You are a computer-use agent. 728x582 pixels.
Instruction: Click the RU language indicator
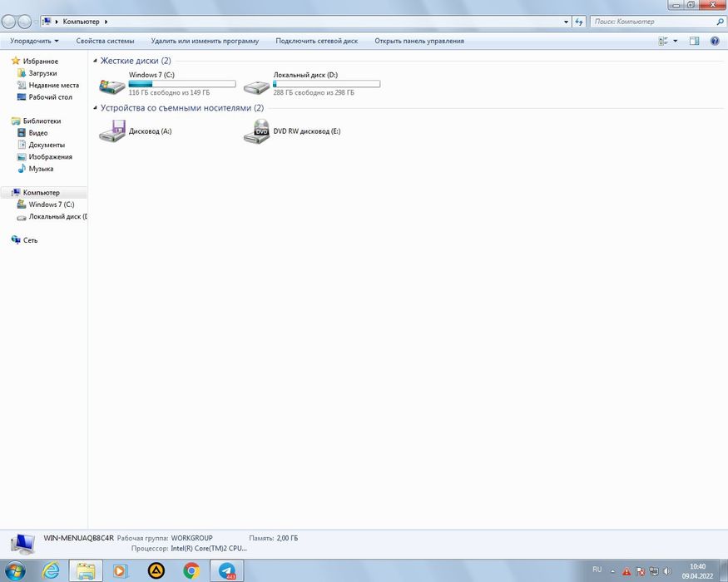(x=597, y=570)
